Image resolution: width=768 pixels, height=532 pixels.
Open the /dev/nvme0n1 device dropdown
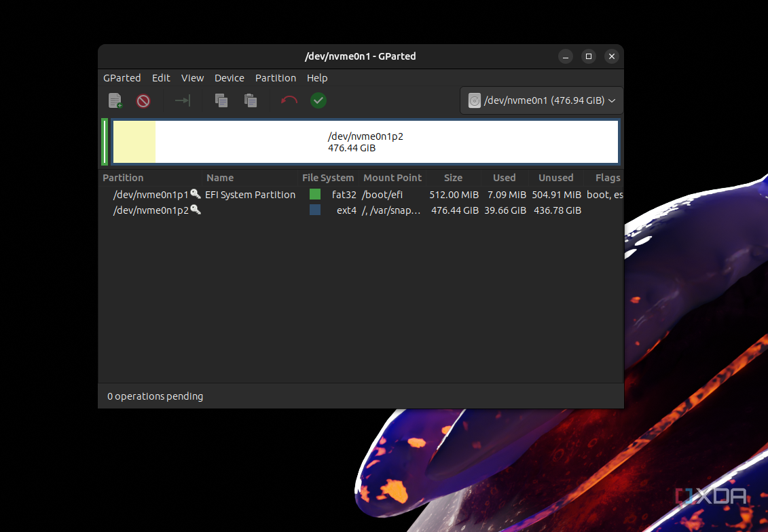click(542, 100)
